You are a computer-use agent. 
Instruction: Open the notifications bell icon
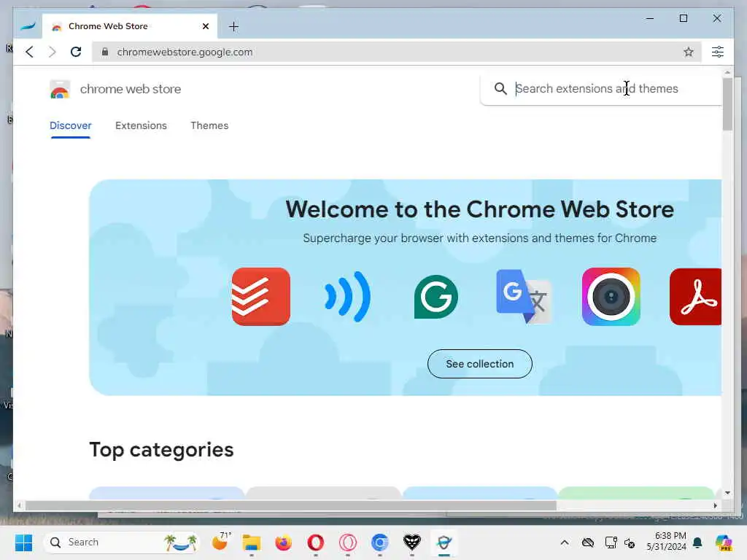pos(697,542)
